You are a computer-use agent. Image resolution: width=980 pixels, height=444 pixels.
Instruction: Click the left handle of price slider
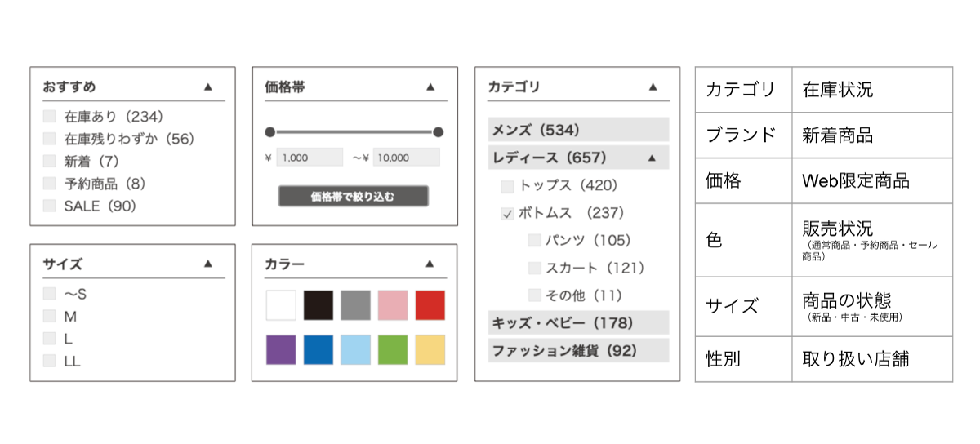point(270,131)
